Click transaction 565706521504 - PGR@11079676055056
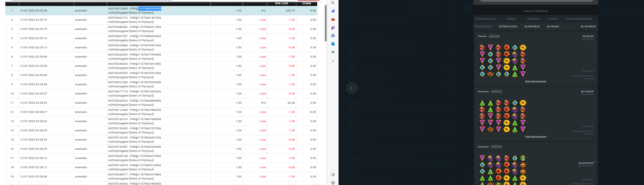This screenshot has height=185, width=644. 135,82
